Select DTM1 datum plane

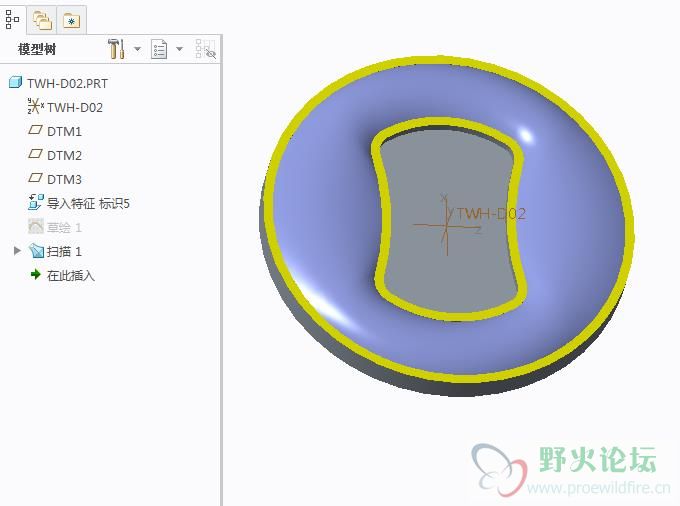(64, 131)
